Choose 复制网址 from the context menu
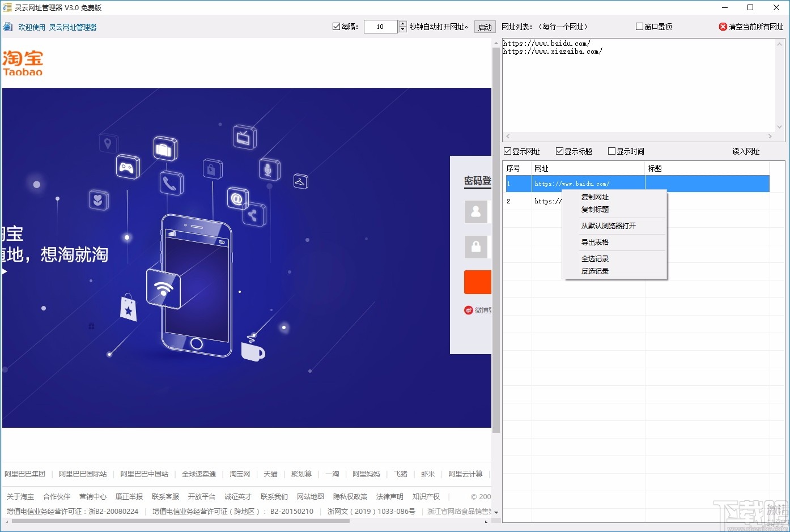790x532 pixels. [595, 197]
